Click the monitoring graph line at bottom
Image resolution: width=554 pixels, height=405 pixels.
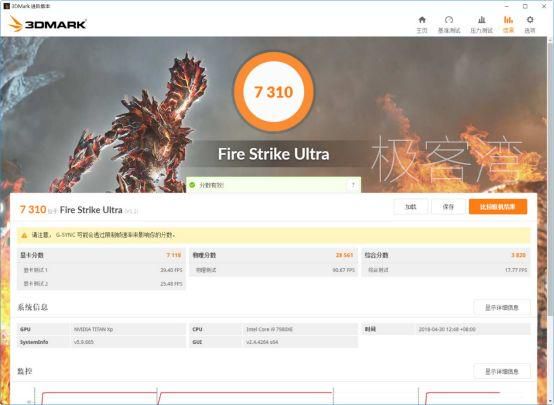[244, 392]
